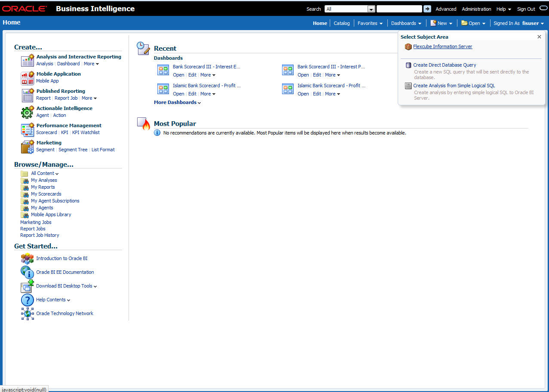Select the Flexcube Information Server subject area

[442, 46]
